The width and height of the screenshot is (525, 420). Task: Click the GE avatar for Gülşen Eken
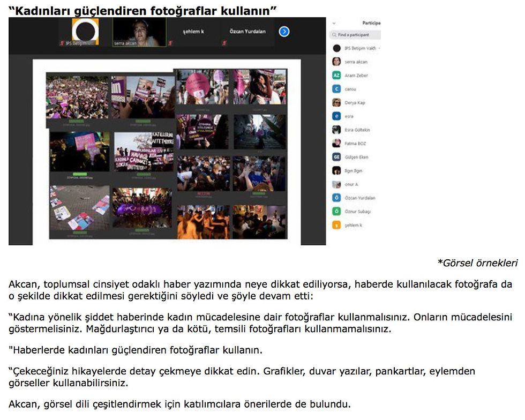tap(336, 157)
